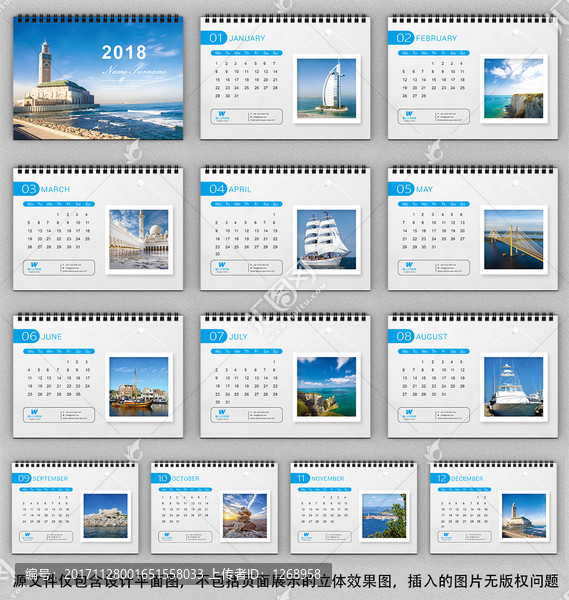Click the blue 08 number badge

click(x=401, y=336)
